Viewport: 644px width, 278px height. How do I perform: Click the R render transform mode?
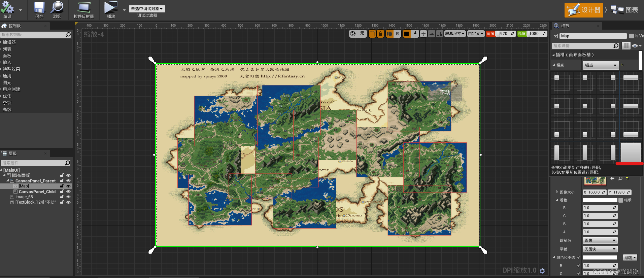[397, 34]
